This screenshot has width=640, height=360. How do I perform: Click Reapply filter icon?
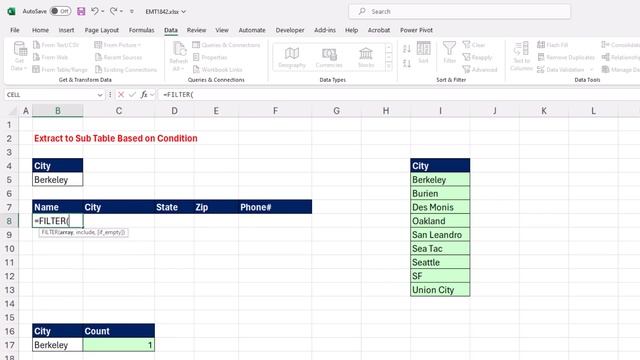pos(467,57)
